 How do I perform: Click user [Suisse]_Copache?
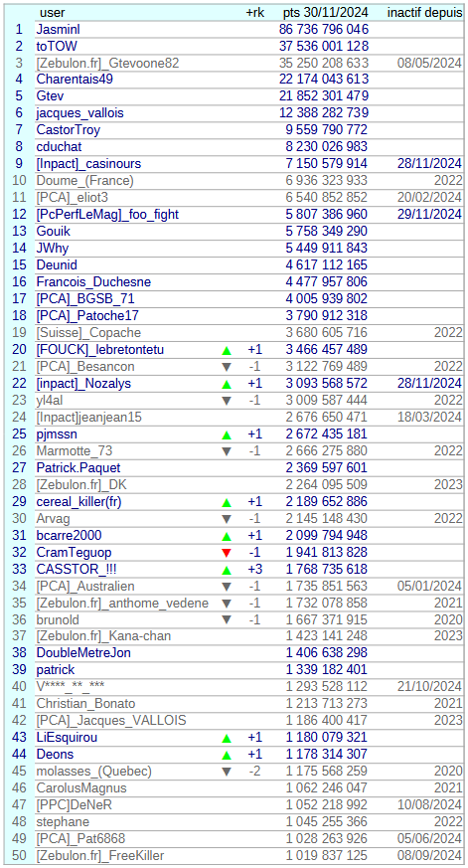(88, 333)
